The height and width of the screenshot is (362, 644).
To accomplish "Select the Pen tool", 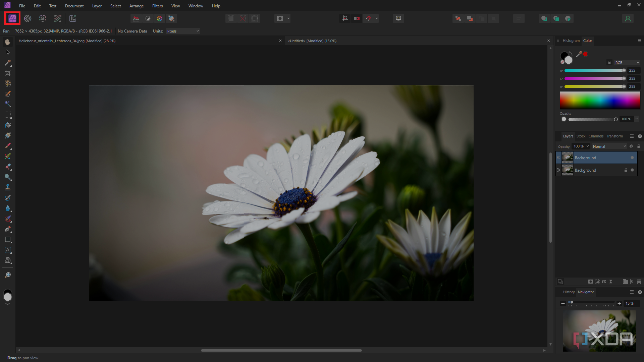I will pyautogui.click(x=8, y=229).
